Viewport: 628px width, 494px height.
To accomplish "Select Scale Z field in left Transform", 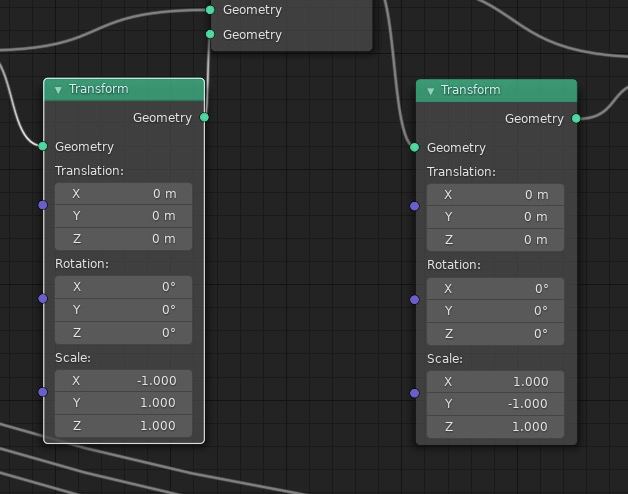I will point(123,426).
